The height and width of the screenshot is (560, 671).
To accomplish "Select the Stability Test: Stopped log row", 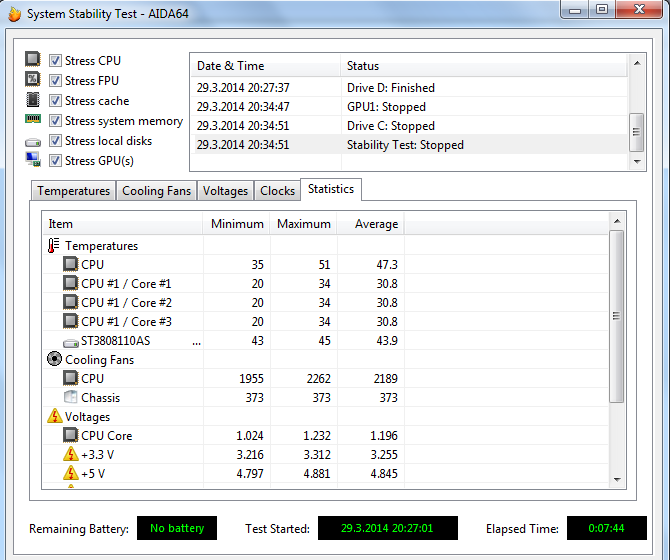I will (x=409, y=145).
